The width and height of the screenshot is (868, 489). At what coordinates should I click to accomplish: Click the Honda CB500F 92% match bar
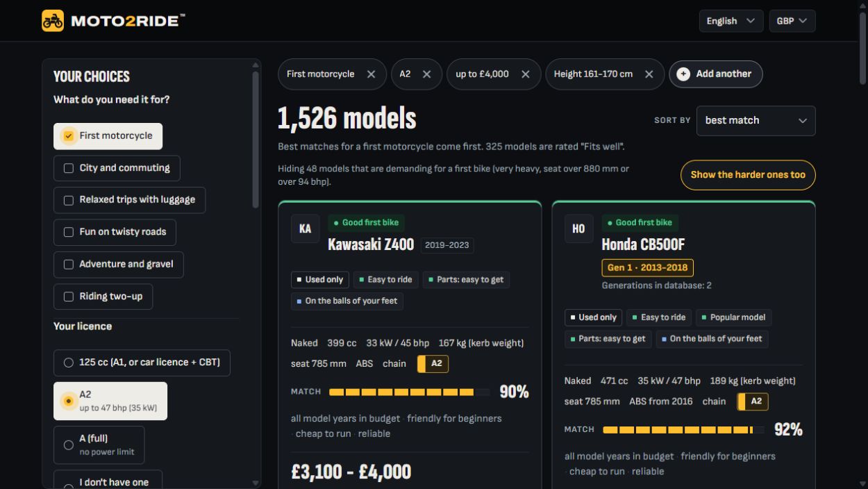tap(683, 430)
